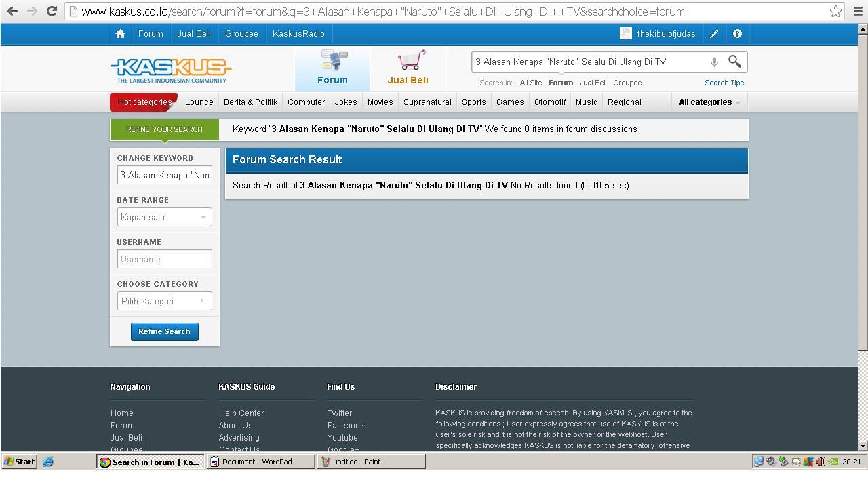Click Forum in the top navigation bar

point(151,34)
